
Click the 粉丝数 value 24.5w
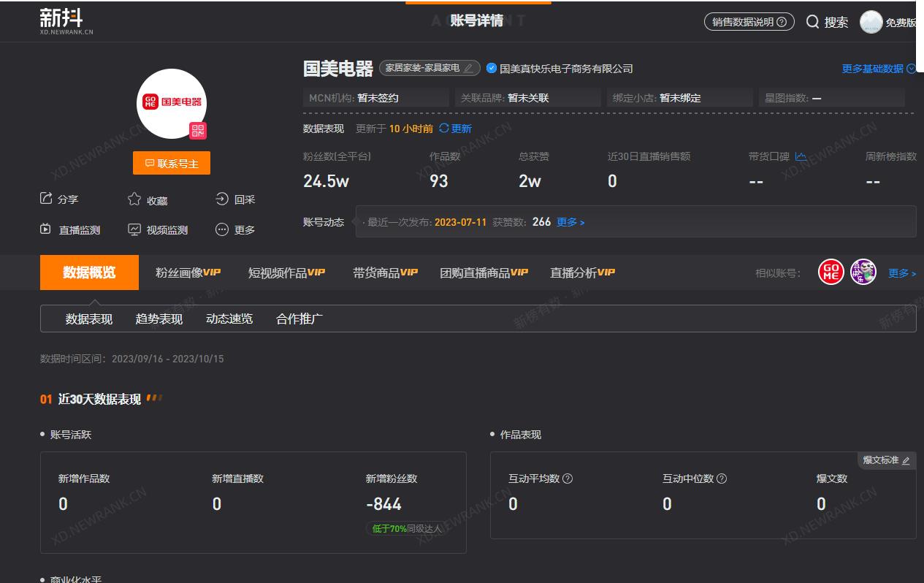point(326,181)
